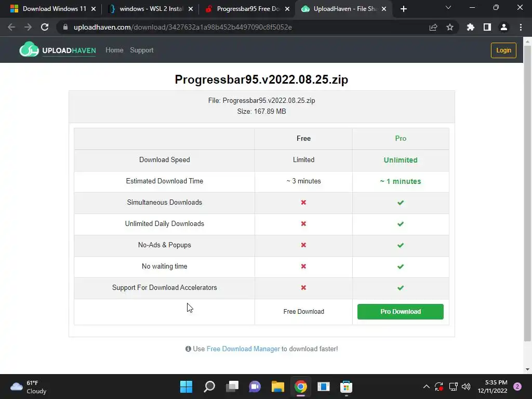
Task: Click the page vertical scrollbar
Action: point(527,193)
